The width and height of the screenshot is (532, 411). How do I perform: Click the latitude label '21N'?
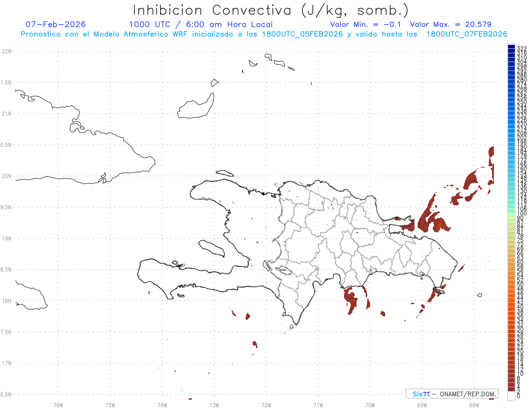click(x=6, y=114)
